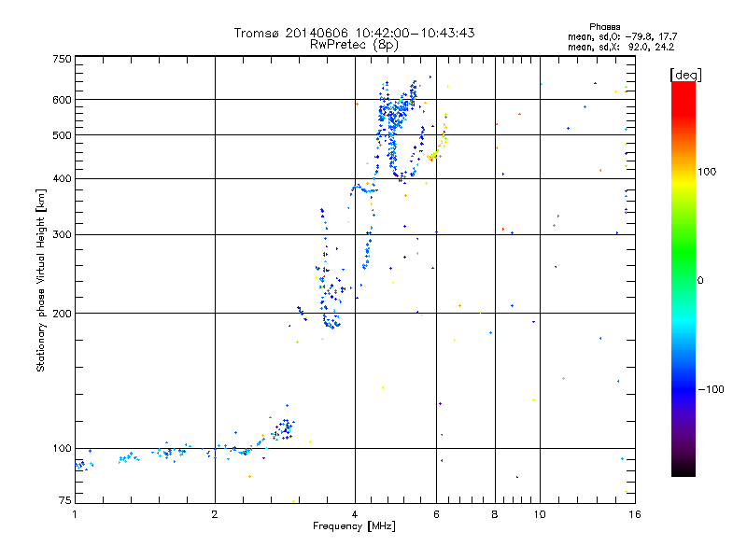The height and width of the screenshot is (560, 747).
Task: Click the '0' colorbar tick label
Action: tap(699, 281)
